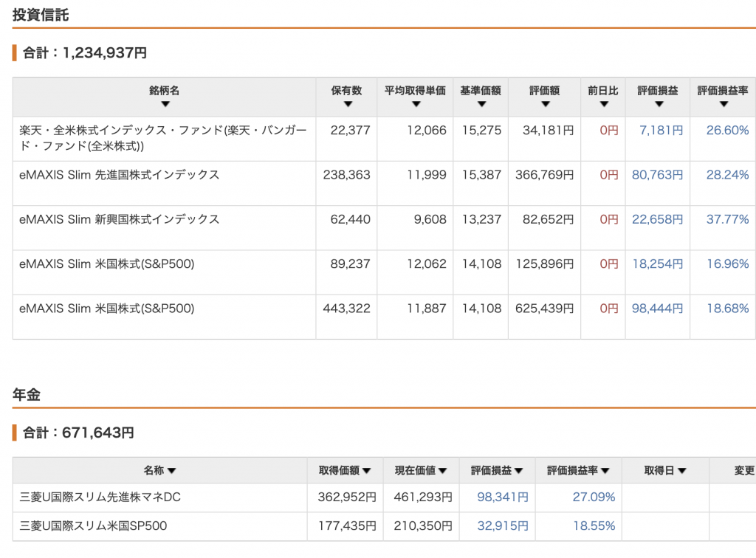Click the 98,341円 pension profit
Screen dimensions: 756x558
pyautogui.click(x=503, y=497)
